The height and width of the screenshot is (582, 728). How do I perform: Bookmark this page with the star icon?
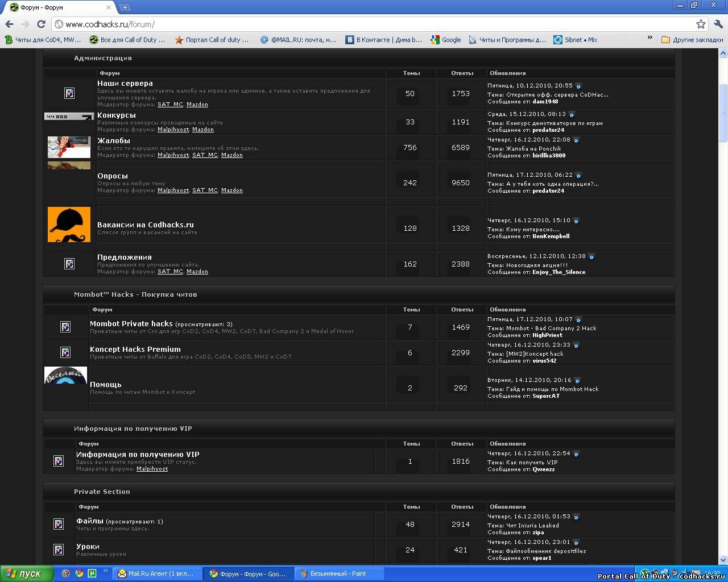[701, 24]
